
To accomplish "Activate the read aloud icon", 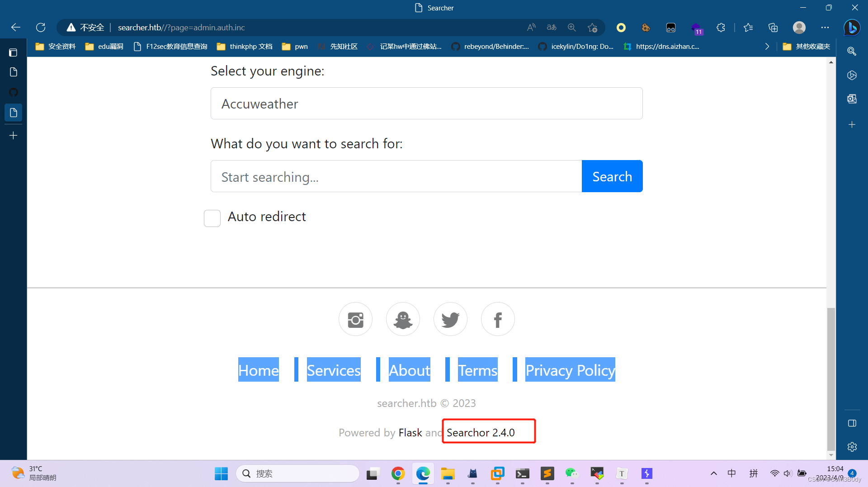I will [531, 28].
